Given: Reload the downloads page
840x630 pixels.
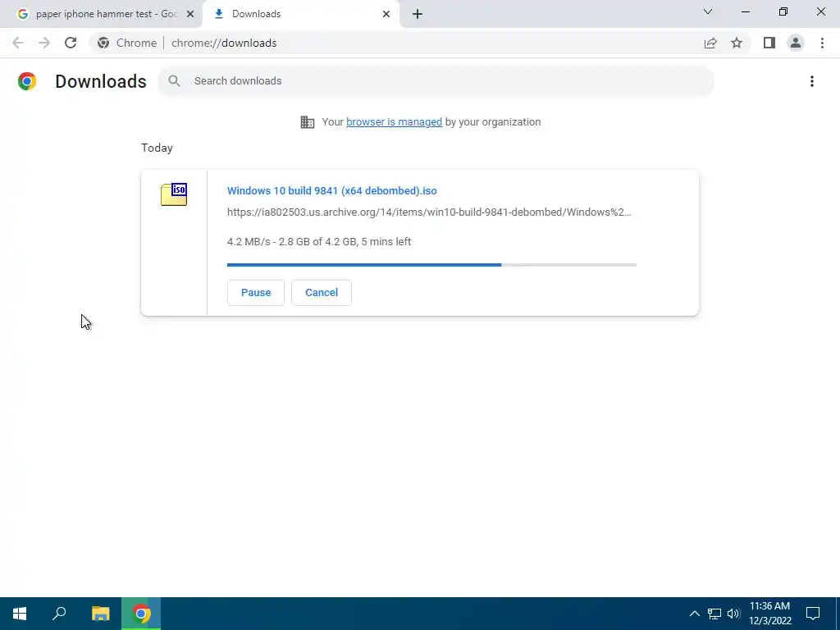Looking at the screenshot, I should [x=71, y=43].
